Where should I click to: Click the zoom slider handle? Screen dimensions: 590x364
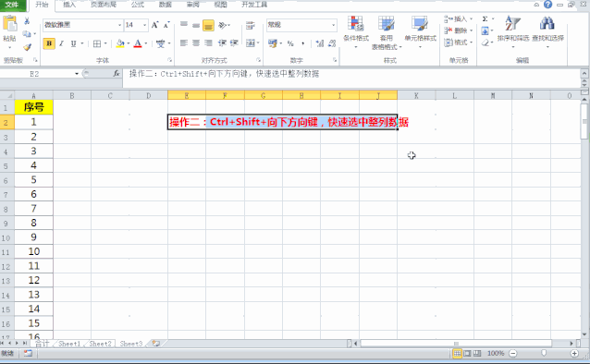coord(544,353)
